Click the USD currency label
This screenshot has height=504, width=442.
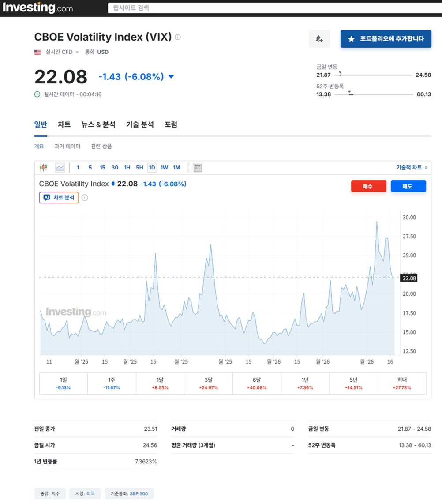click(x=103, y=52)
